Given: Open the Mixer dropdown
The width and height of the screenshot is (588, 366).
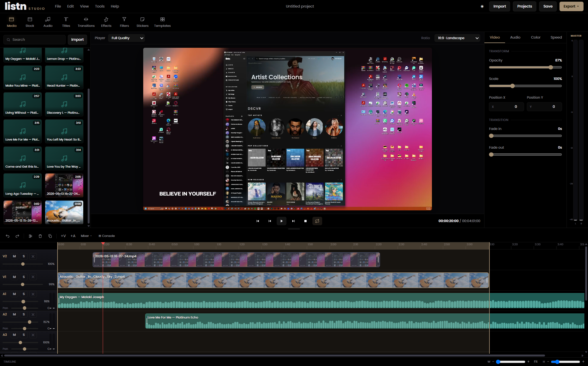Looking at the screenshot, I should [x=86, y=236].
